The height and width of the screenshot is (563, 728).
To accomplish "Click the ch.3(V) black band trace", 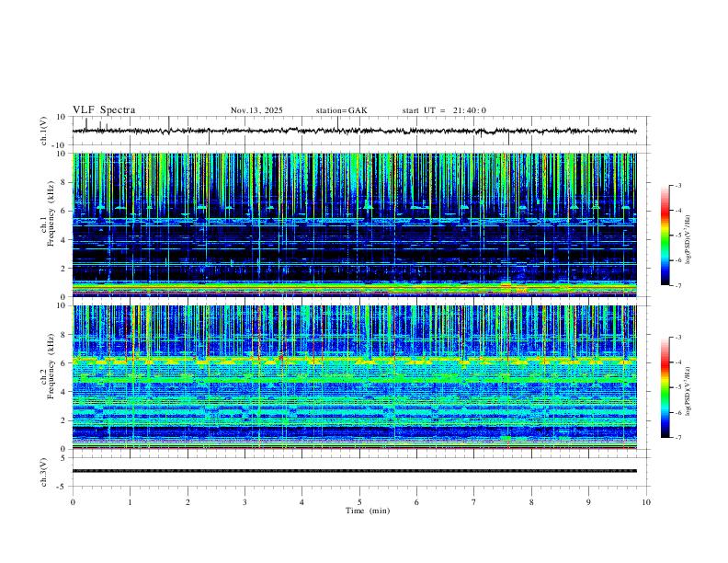I will 355,471.
